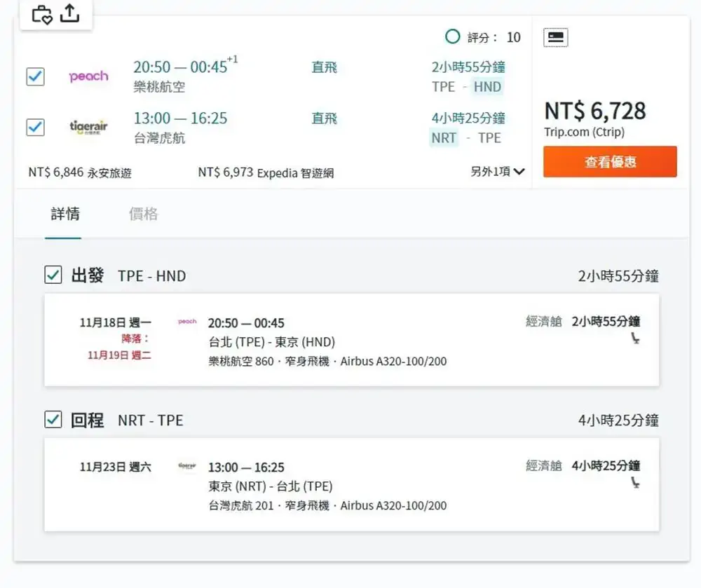Click the small Peach logo in outbound details
This screenshot has width=701, height=588.
click(x=187, y=321)
